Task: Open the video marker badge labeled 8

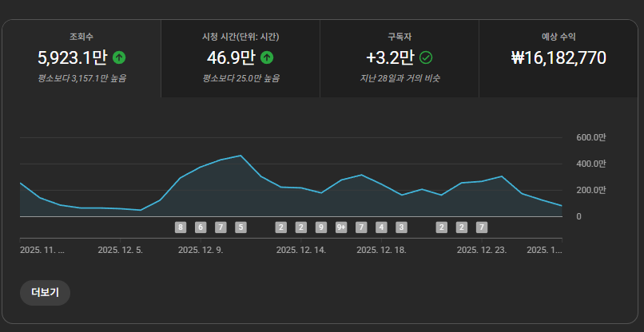Action: [181, 227]
